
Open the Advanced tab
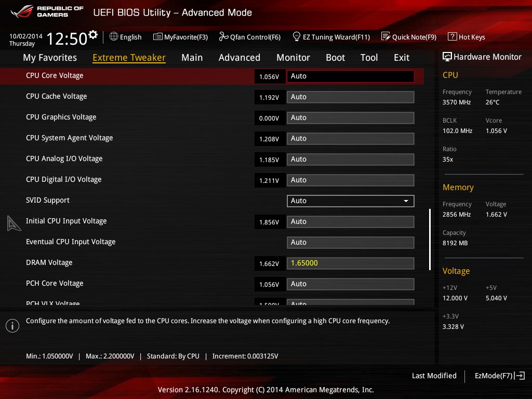point(239,57)
